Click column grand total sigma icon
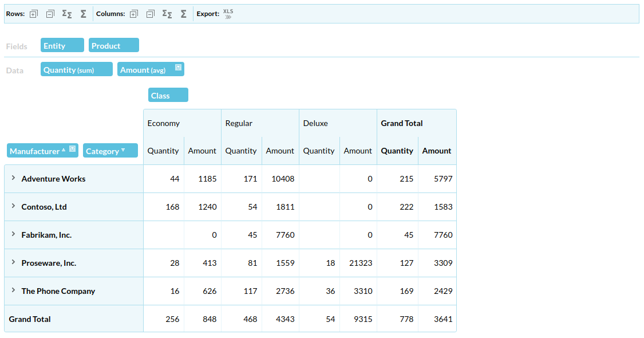This screenshot has height=338, width=644. click(184, 14)
